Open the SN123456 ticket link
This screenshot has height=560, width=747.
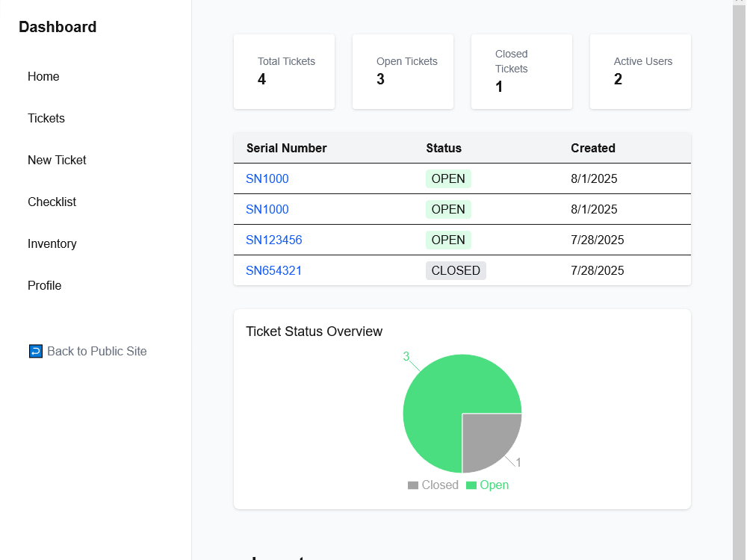274,240
